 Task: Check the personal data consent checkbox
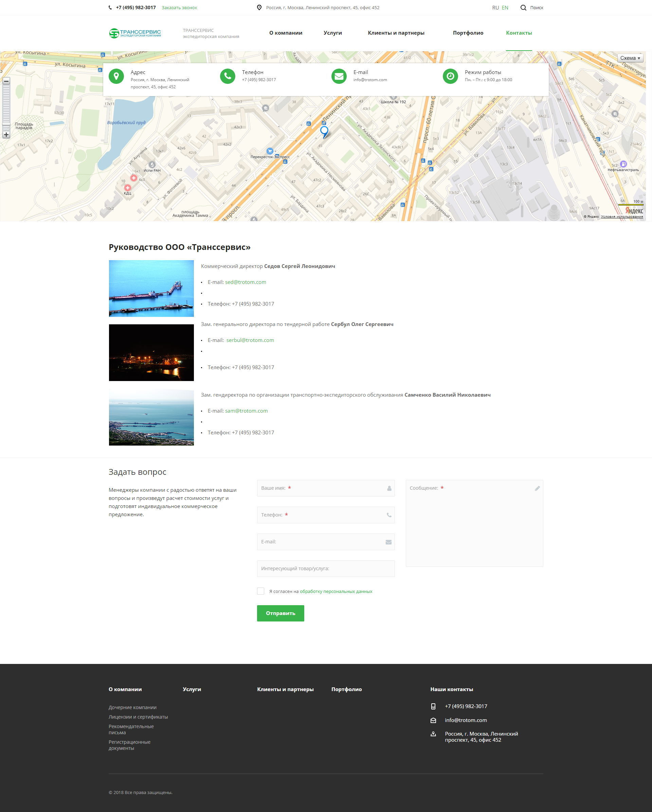pos(261,591)
